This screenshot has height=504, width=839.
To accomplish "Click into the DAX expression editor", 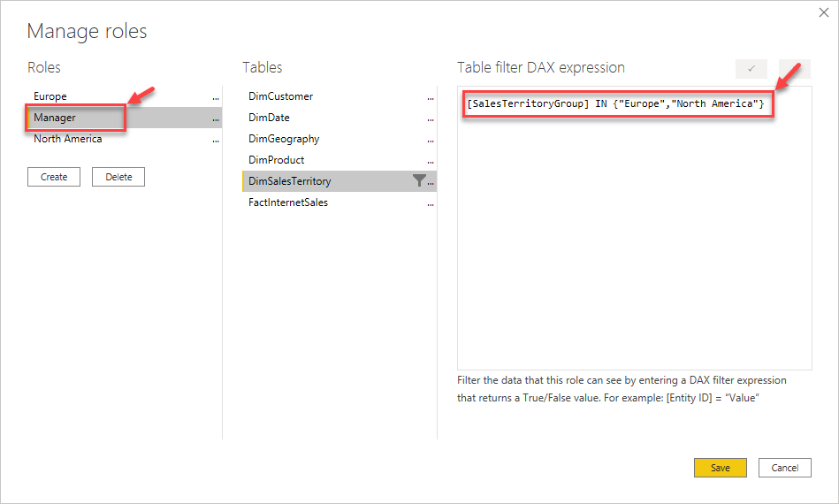I will click(634, 239).
